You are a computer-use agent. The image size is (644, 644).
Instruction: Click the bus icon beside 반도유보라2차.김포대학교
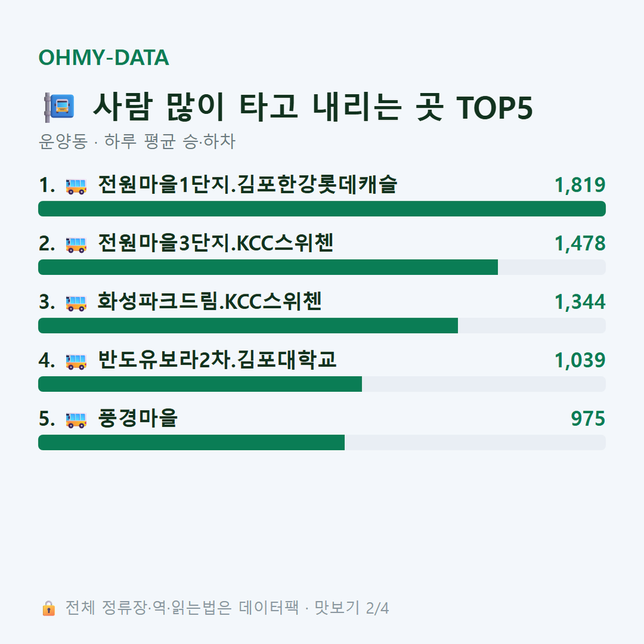pyautogui.click(x=76, y=361)
